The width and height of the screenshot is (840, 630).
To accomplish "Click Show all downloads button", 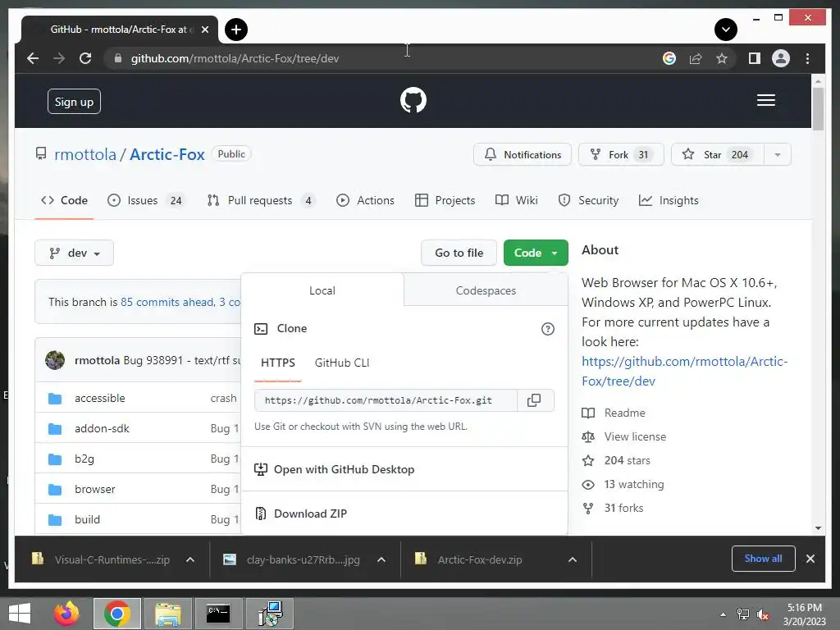I will (763, 559).
